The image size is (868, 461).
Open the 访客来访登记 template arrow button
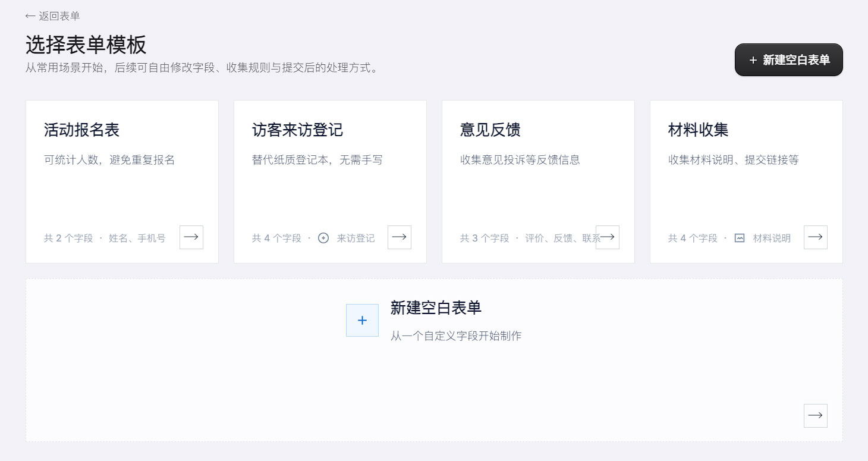[400, 237]
